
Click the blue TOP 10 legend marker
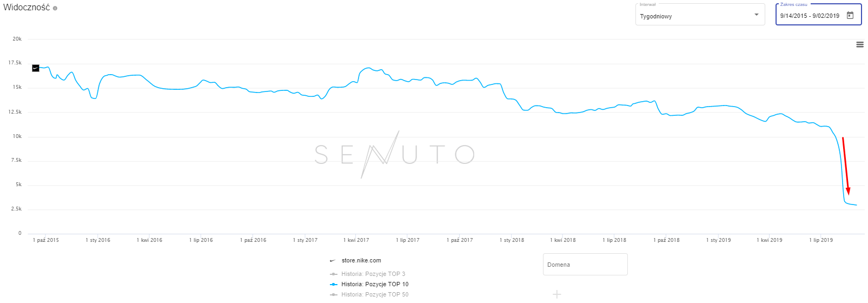[x=334, y=284]
